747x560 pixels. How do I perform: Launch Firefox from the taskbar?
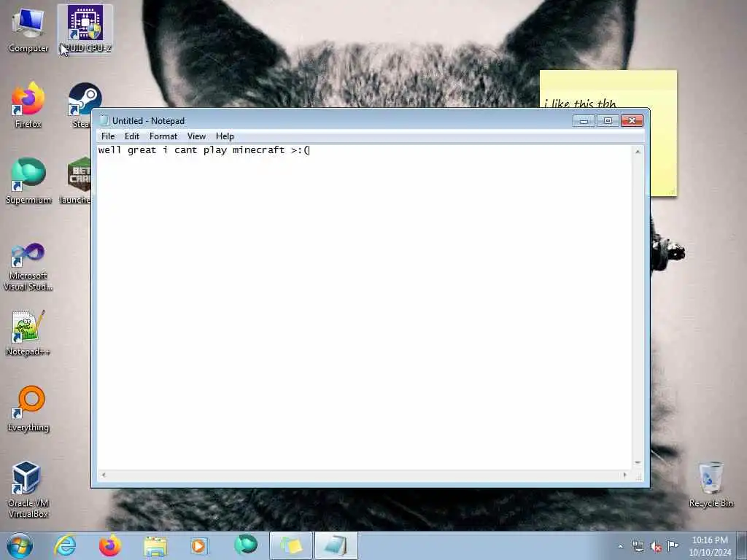click(110, 545)
